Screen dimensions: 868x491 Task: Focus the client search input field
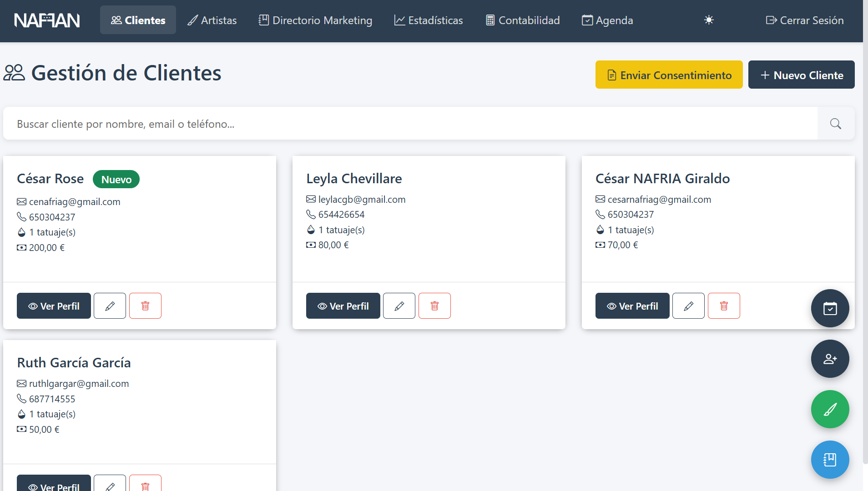(x=409, y=124)
